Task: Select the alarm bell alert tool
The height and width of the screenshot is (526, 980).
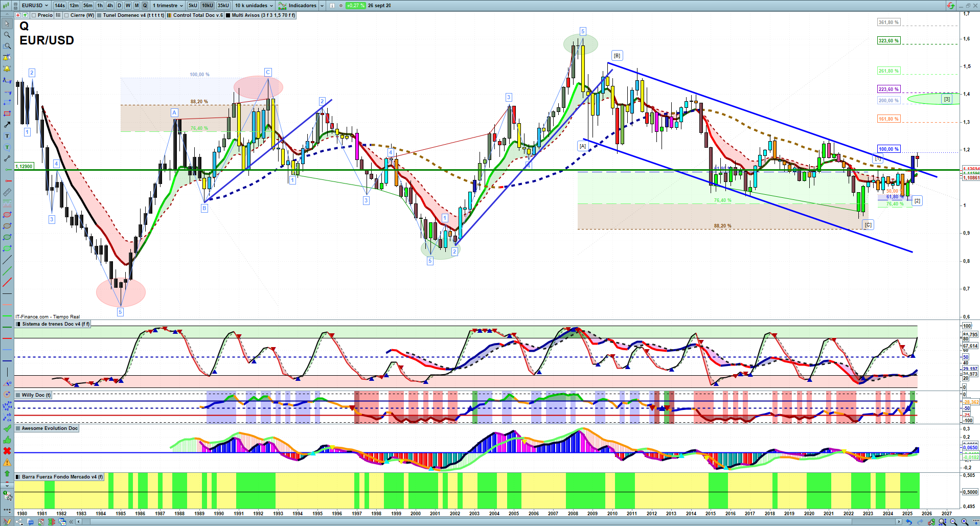Action: [7, 68]
